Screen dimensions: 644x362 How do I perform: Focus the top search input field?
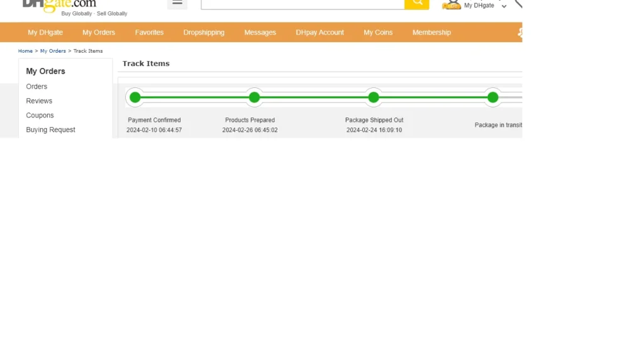tap(303, 4)
